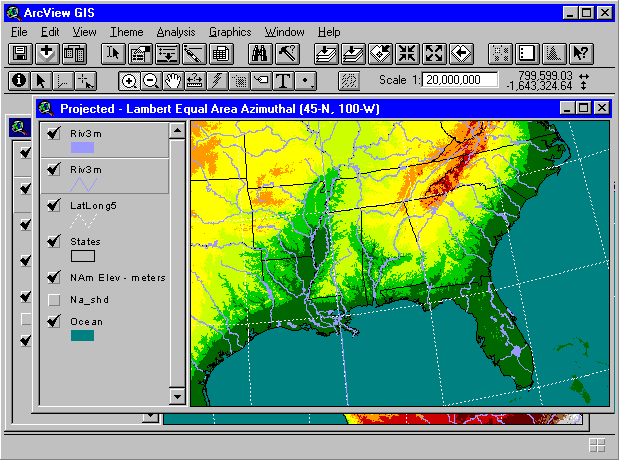
Task: Click the hatched pattern tool beside Scale
Action: coord(349,81)
